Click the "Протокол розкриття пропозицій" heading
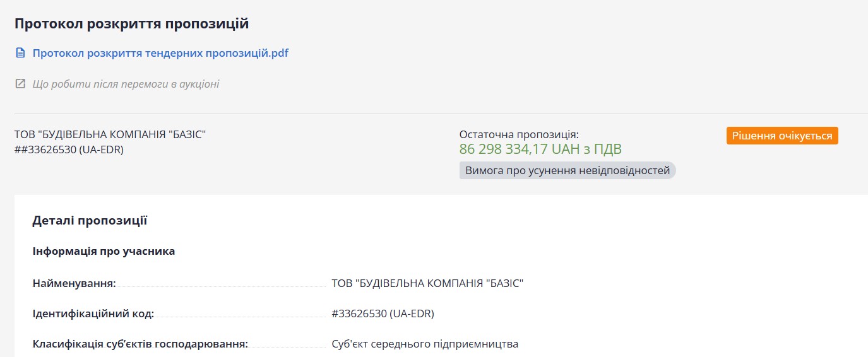Screen dimensions: 868x357 (x=132, y=24)
